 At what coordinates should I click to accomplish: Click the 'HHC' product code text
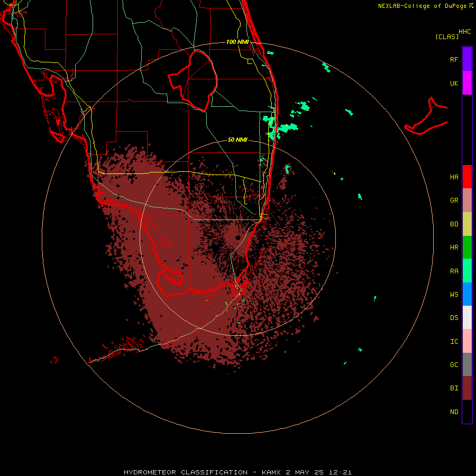pos(464,32)
